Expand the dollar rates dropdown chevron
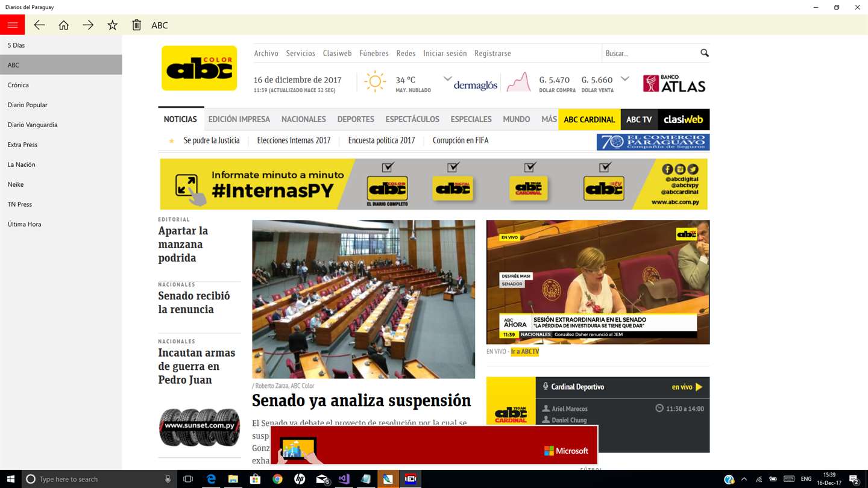868x488 pixels. pyautogui.click(x=625, y=79)
